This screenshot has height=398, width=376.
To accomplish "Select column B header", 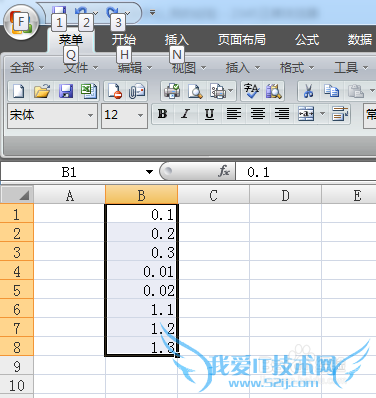I will pos(141,195).
